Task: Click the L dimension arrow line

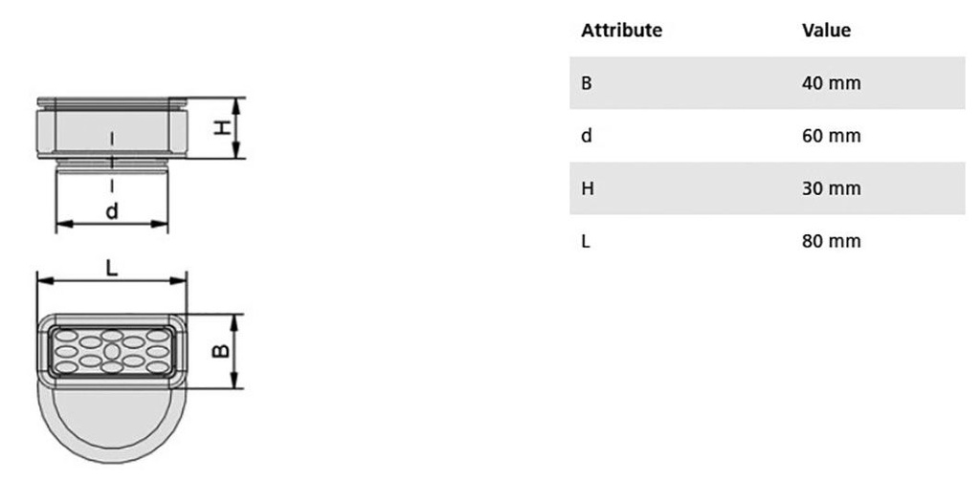Action: (144, 281)
